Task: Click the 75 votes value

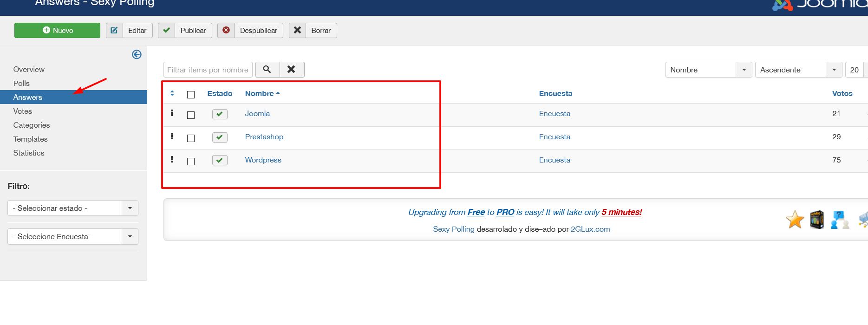Action: pos(836,160)
